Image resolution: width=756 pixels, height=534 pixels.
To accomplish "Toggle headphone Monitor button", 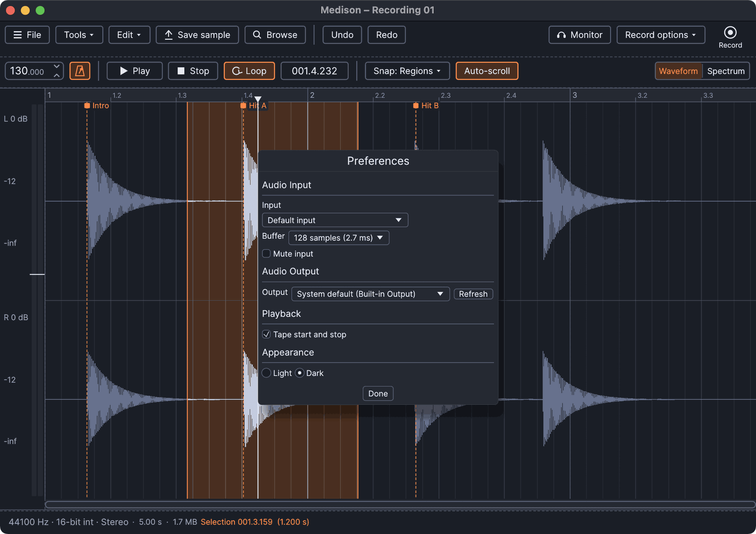I will 579,35.
